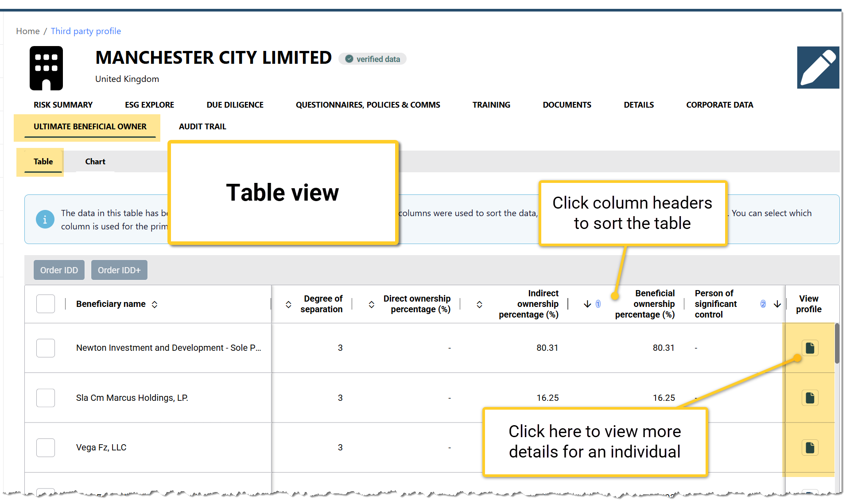Open view profile for Sla Cm Marcus Holdings
This screenshot has height=504, width=846.
[810, 398]
